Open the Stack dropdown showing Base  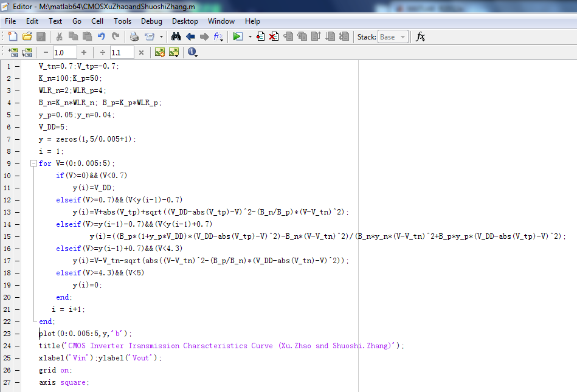click(x=392, y=36)
